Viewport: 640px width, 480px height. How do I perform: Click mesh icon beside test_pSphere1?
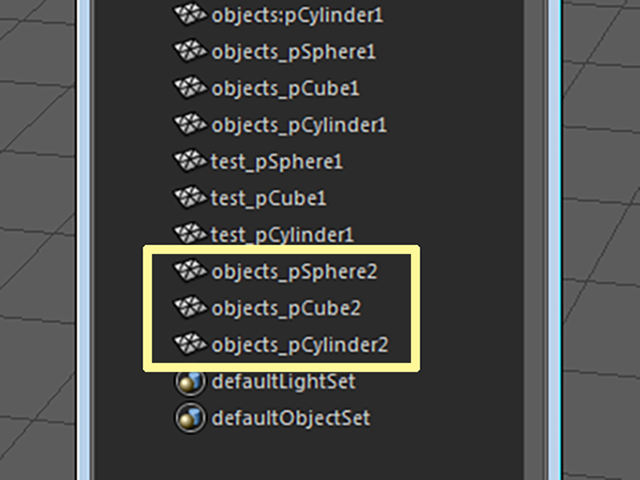coord(190,161)
